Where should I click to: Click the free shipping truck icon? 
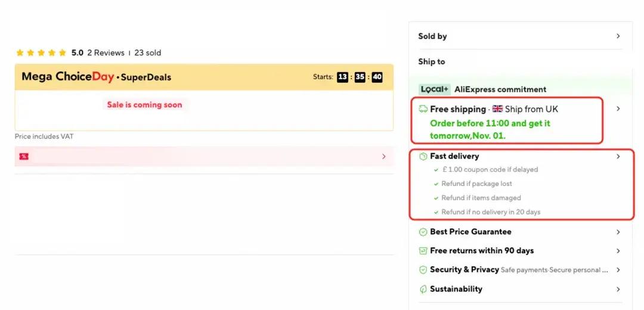423,109
